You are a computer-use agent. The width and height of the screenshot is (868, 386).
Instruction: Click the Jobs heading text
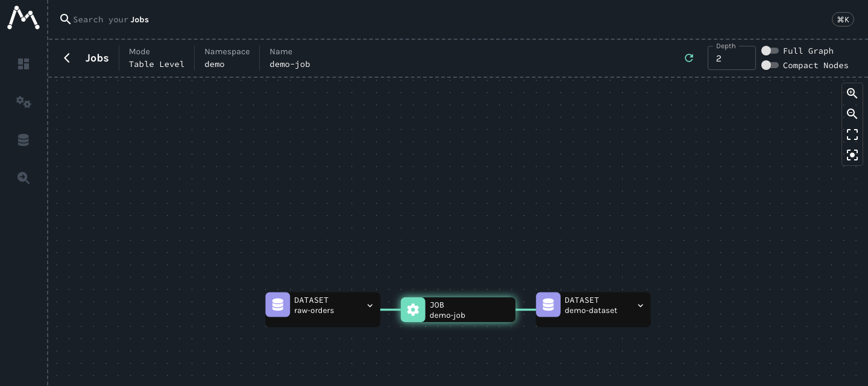[97, 58]
